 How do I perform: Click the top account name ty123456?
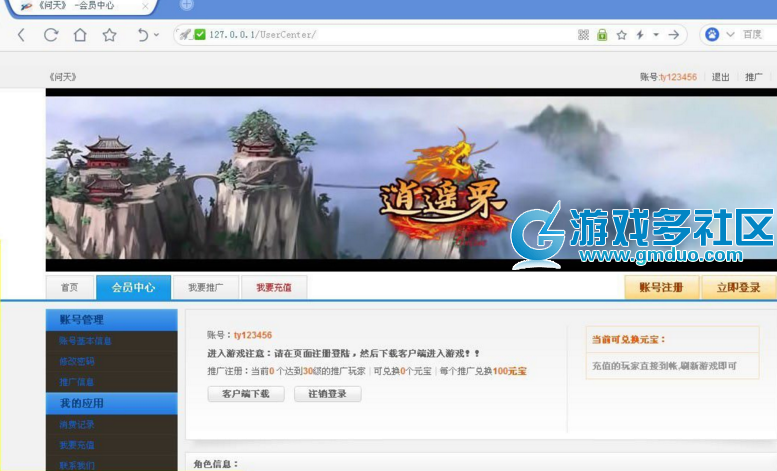678,77
